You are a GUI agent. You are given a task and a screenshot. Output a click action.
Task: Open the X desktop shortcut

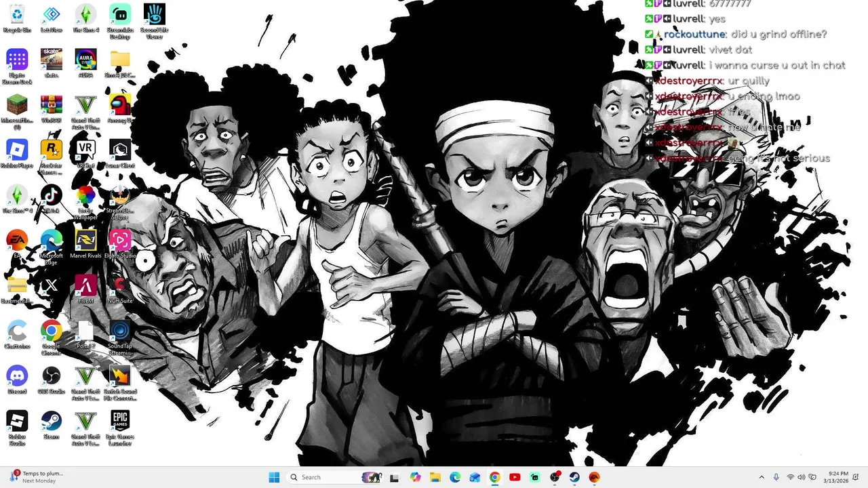click(52, 289)
